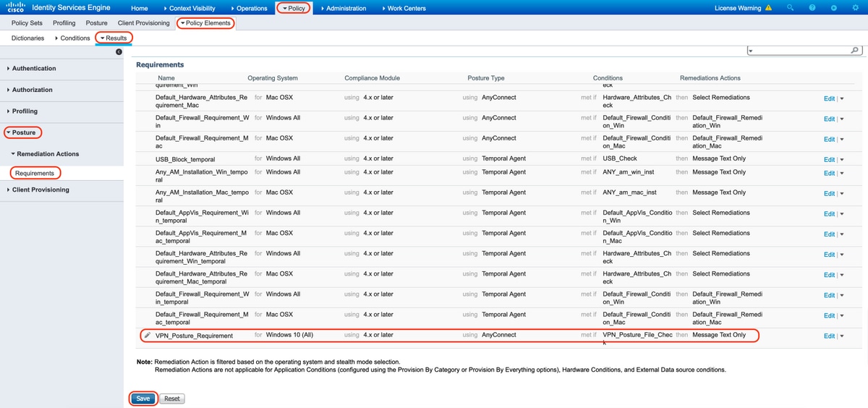868x408 pixels.
Task: Edit Default_Firewall_Requirement_Mac_temporal row
Action: (829, 316)
